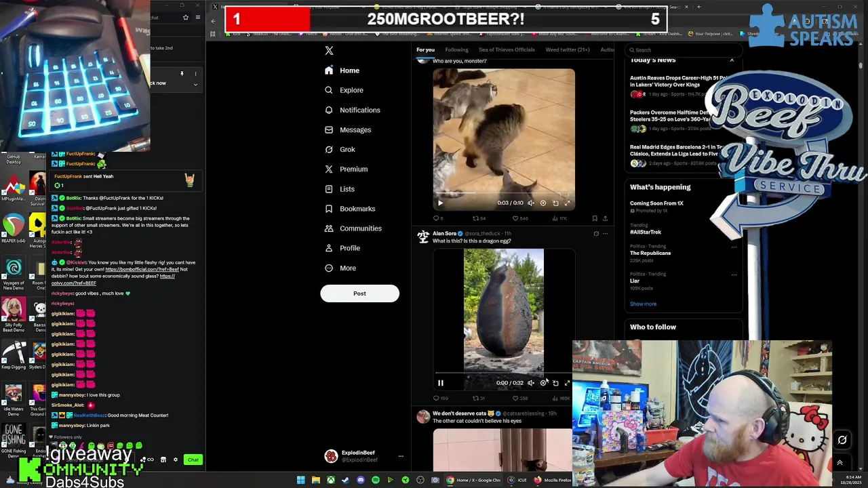Bookmark the cat video post
The width and height of the screenshot is (868, 488).
(595, 218)
